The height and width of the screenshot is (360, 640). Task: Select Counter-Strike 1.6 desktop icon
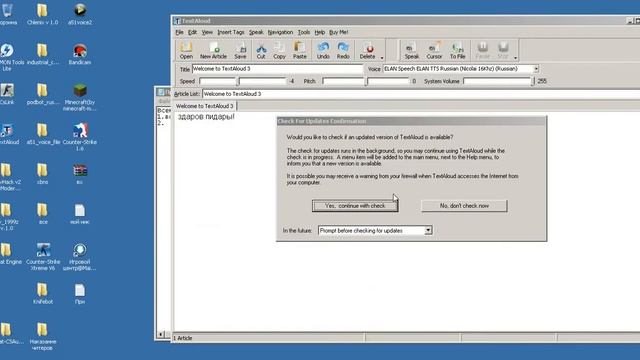tap(80, 137)
